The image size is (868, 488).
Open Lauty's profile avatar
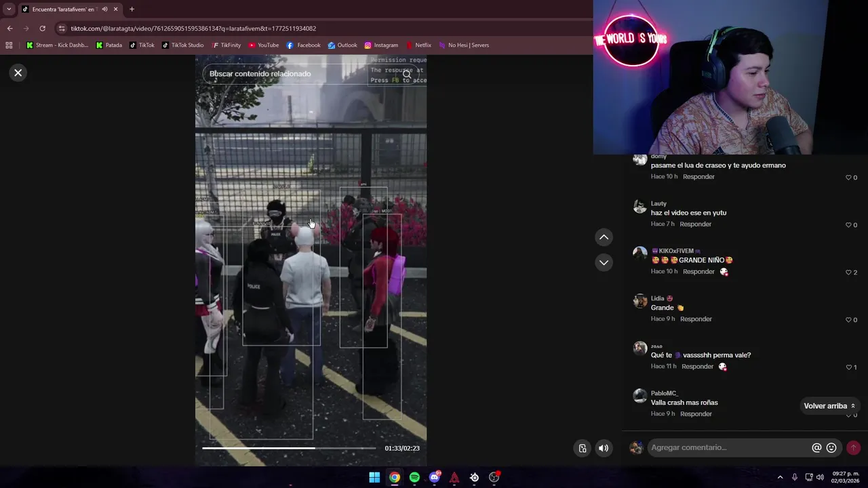click(x=639, y=207)
